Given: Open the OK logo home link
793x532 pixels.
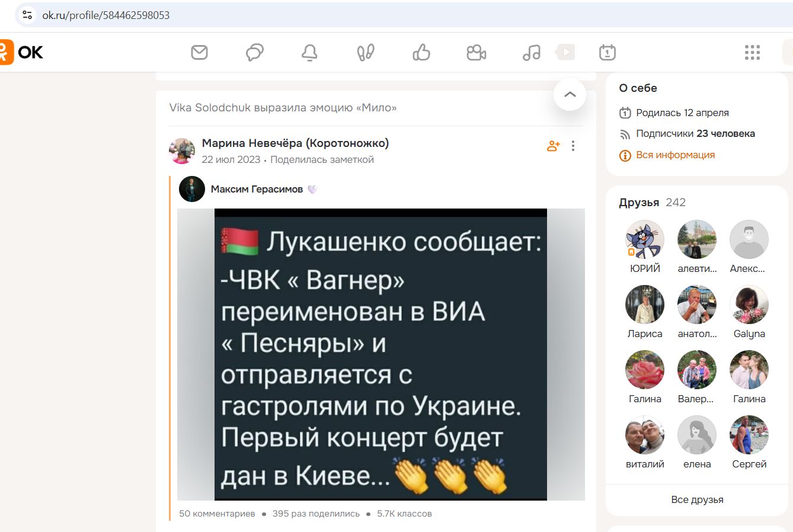Looking at the screenshot, I should point(21,53).
